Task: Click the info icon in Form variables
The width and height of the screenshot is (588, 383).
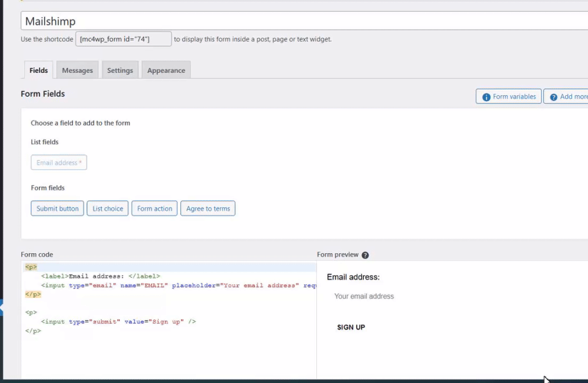Action: [486, 97]
